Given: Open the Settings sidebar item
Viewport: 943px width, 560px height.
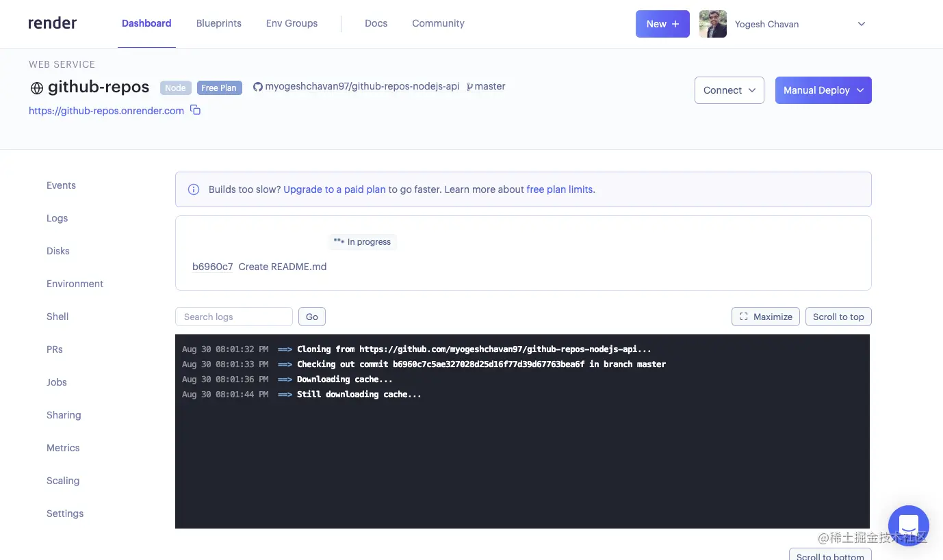Looking at the screenshot, I should pyautogui.click(x=64, y=513).
